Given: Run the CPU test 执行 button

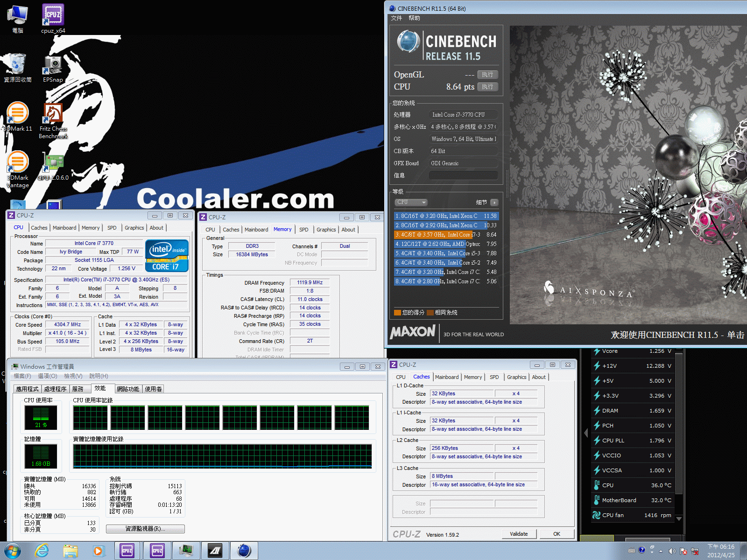Looking at the screenshot, I should 487,87.
